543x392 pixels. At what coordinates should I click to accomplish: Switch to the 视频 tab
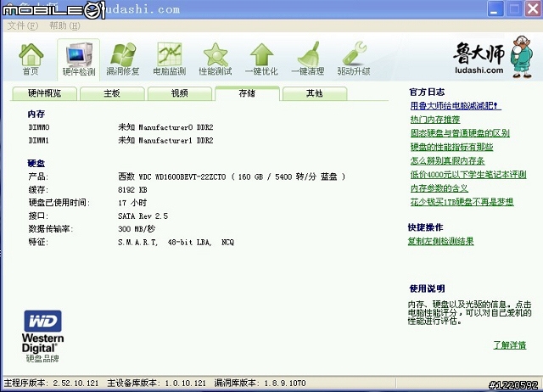pos(179,93)
